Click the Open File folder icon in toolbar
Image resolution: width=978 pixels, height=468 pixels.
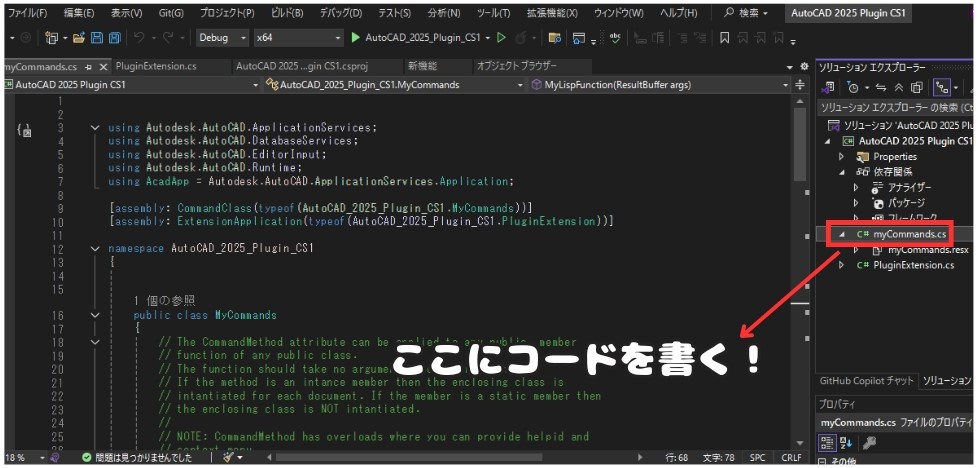tap(79, 38)
